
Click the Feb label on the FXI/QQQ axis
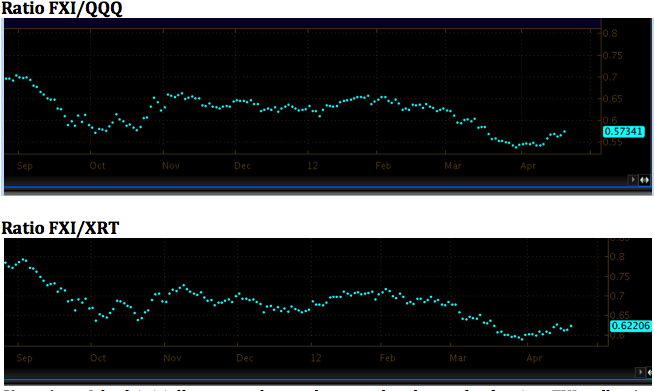(383, 166)
